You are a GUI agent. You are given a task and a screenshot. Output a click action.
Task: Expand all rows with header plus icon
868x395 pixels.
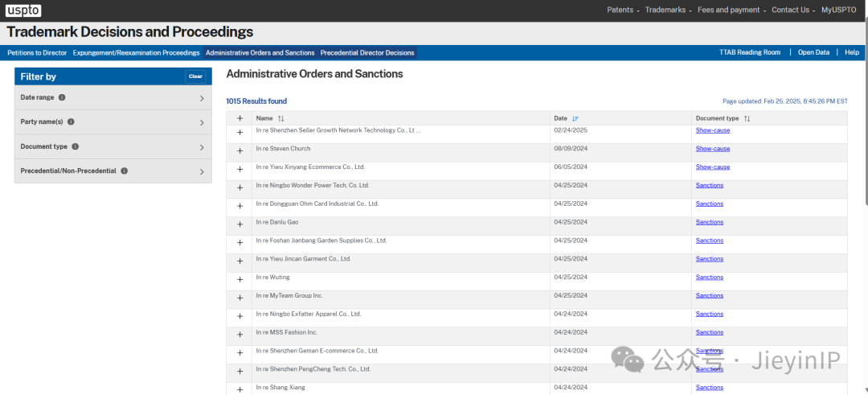240,118
